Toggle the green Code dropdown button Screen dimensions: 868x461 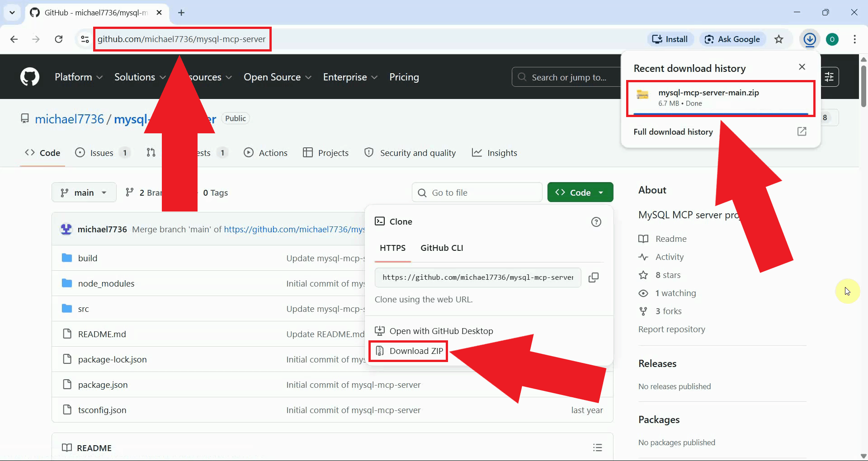click(x=580, y=193)
